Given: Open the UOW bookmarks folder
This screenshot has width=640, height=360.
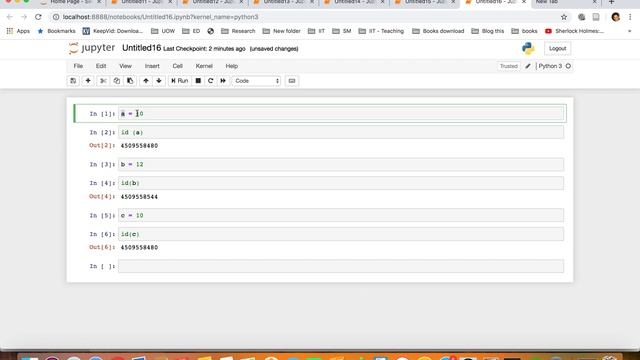Looking at the screenshot, I should tap(163, 31).
